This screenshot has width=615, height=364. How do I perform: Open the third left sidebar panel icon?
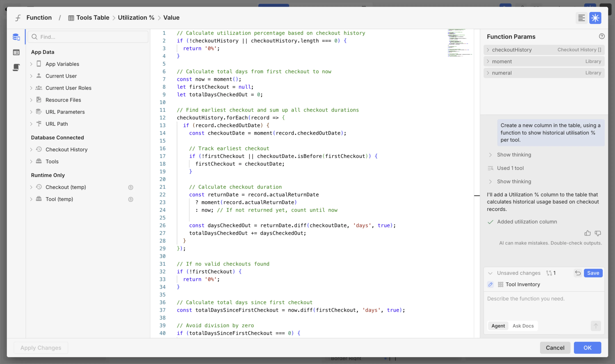tap(16, 67)
